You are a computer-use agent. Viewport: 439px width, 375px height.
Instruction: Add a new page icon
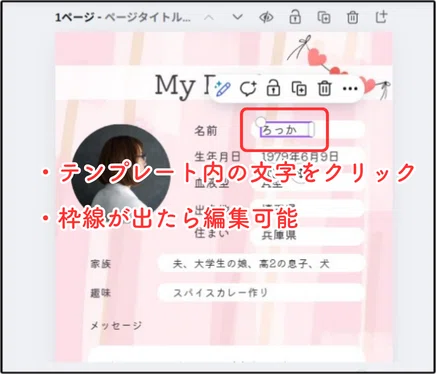(x=381, y=17)
